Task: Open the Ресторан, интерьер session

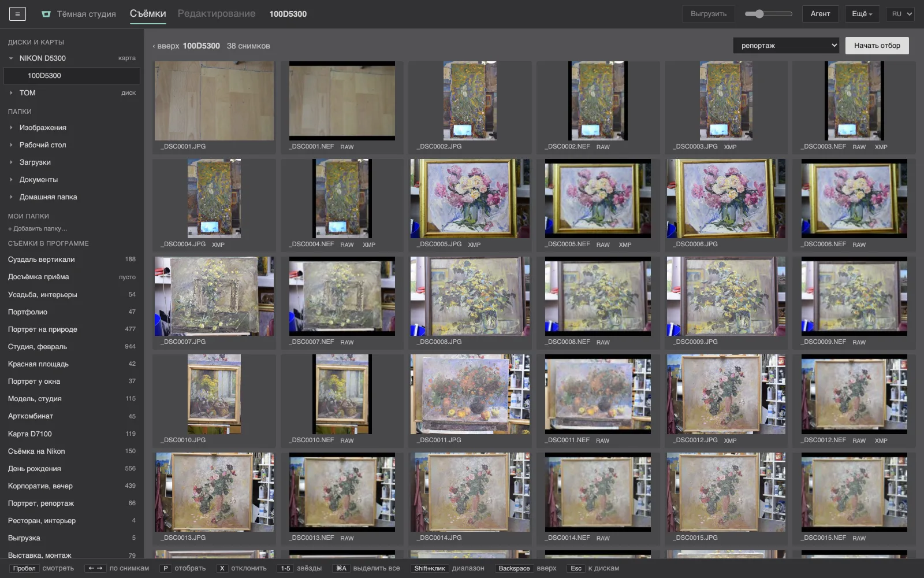Action: coord(72,521)
